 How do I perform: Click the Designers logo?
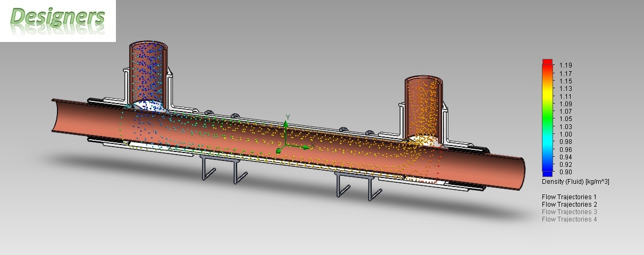coord(58,20)
